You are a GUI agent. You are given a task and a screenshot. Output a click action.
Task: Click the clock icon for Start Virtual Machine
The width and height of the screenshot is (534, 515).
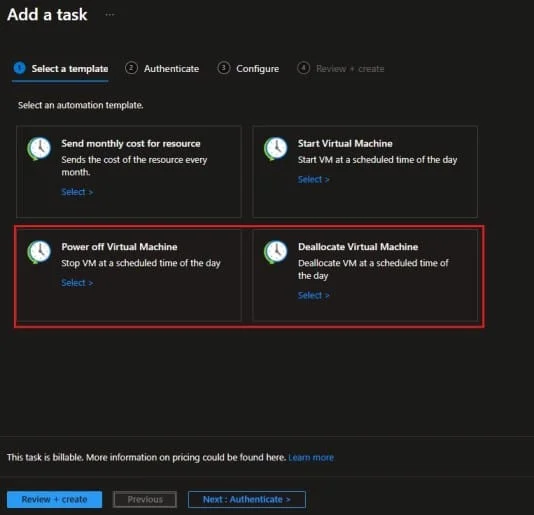tap(275, 149)
